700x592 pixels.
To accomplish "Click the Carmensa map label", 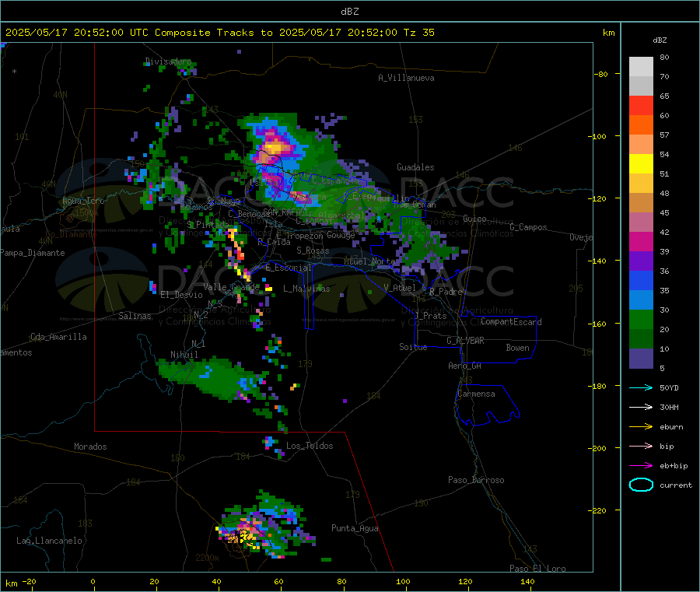I will [x=476, y=394].
